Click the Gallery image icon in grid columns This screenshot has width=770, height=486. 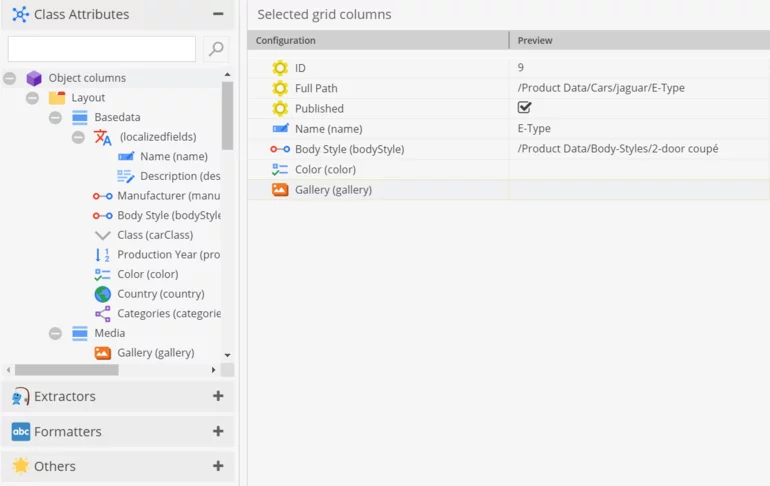(280, 189)
